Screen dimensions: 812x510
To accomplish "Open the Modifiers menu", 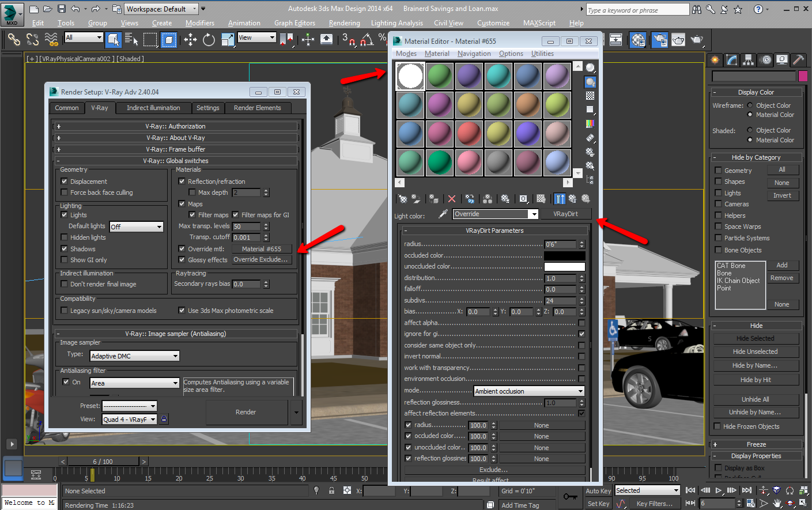I will tap(200, 23).
